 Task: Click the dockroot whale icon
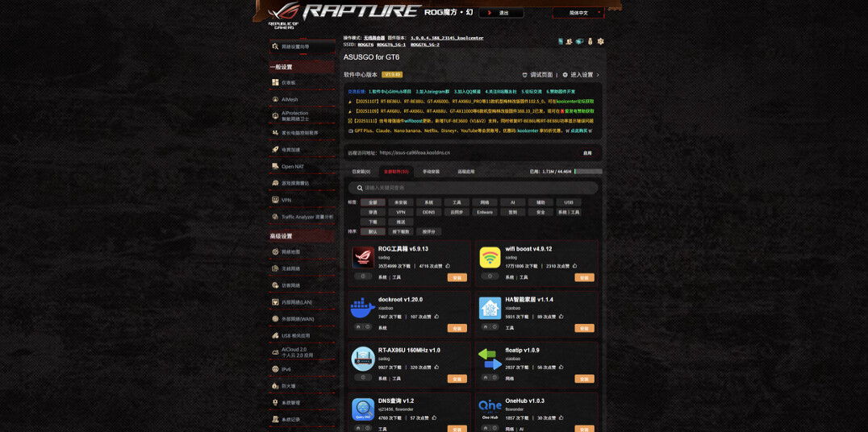pos(363,307)
